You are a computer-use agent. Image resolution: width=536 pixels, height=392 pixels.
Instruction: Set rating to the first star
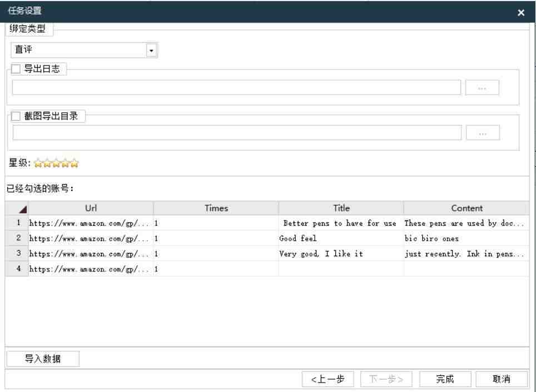38,163
